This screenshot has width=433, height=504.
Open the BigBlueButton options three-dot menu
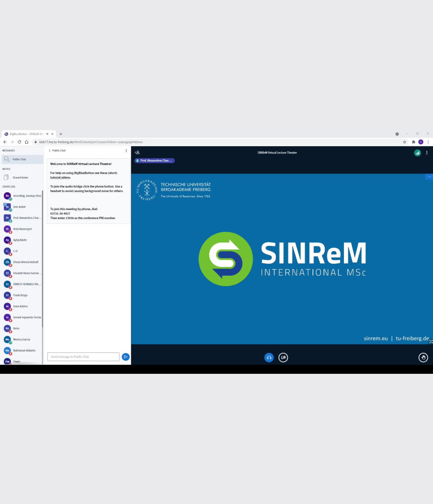427,153
